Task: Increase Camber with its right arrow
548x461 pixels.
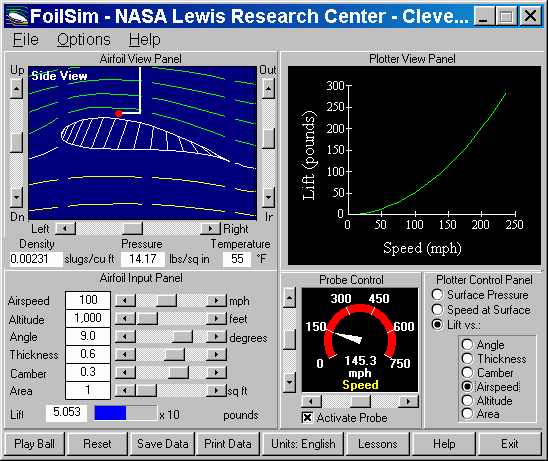Action: point(216,373)
